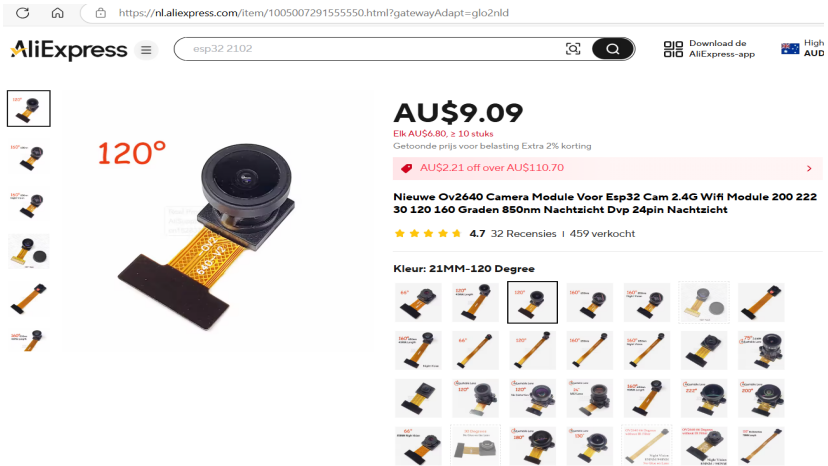Image resolution: width=828 pixels, height=466 pixels.
Task: Choose the 200° fisheye lens variant
Action: 761,398
